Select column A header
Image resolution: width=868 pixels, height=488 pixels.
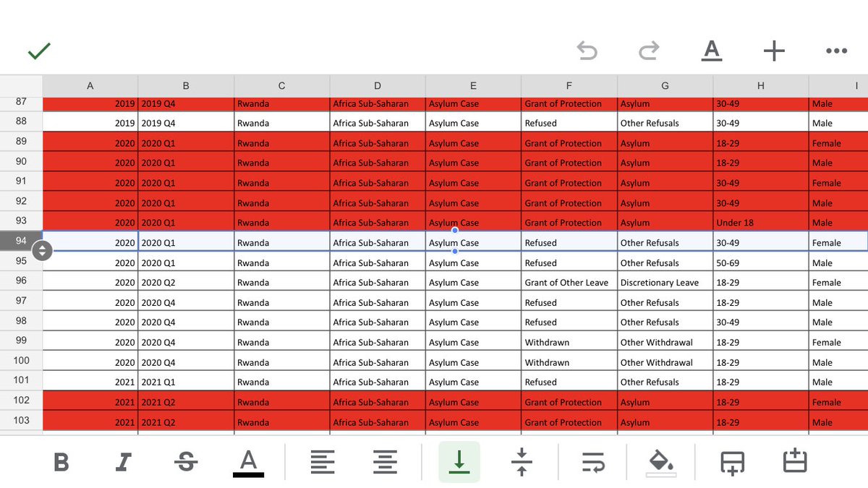(x=90, y=85)
